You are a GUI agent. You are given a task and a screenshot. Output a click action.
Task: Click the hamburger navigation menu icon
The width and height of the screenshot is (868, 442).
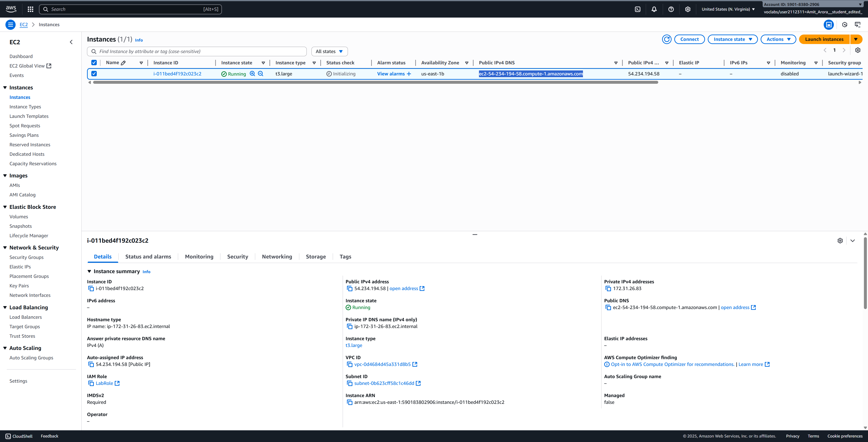point(10,25)
